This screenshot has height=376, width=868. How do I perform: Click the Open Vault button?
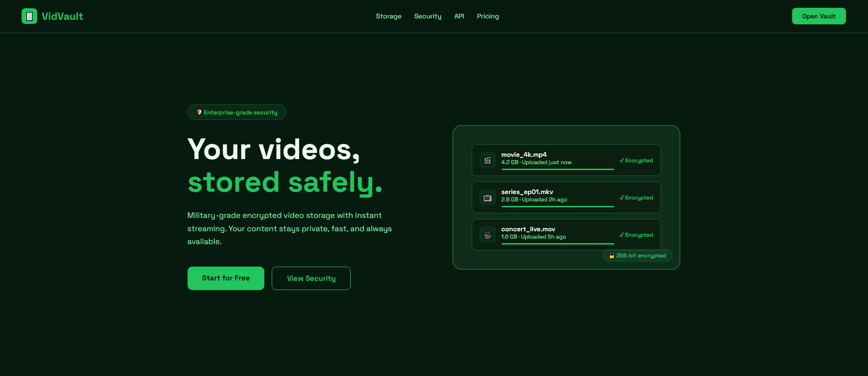[x=819, y=16]
